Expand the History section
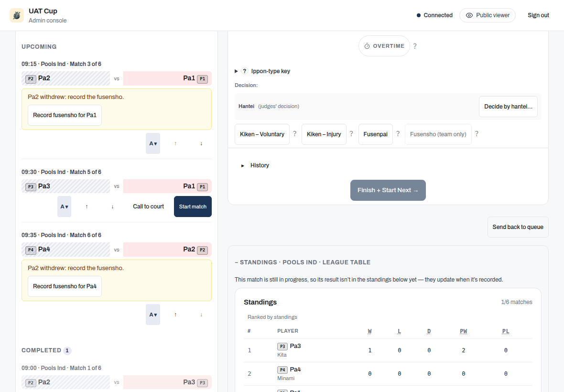The width and height of the screenshot is (564, 392). click(x=255, y=165)
